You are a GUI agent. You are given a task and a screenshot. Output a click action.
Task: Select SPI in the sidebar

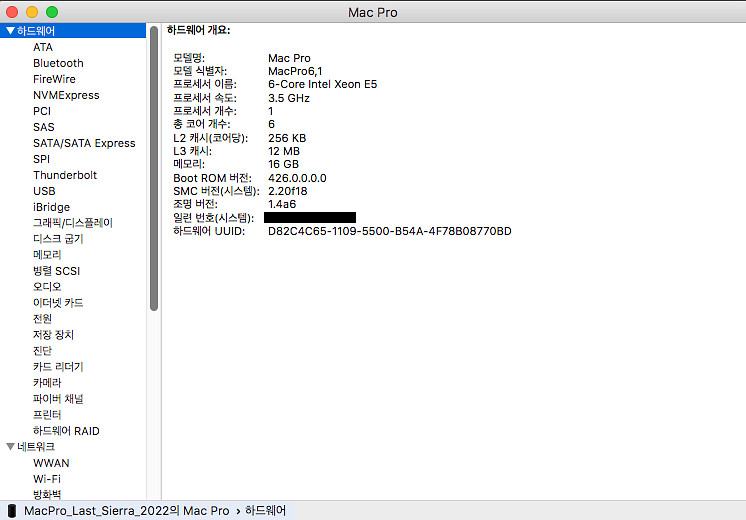coord(41,159)
